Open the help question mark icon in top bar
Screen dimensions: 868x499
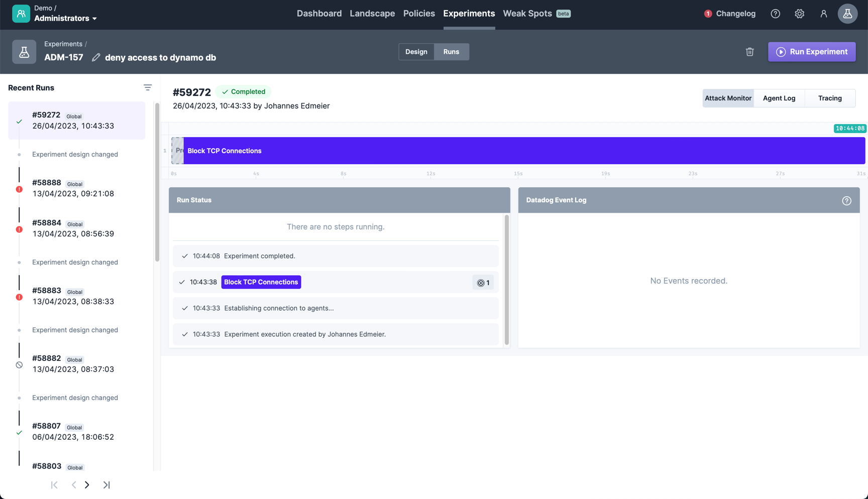[x=775, y=14]
